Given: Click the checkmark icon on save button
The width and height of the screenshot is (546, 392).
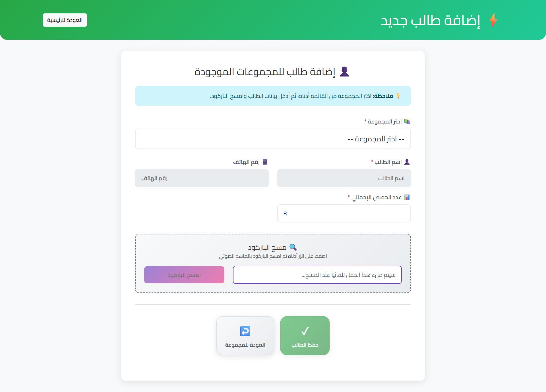Looking at the screenshot, I should pyautogui.click(x=305, y=331).
